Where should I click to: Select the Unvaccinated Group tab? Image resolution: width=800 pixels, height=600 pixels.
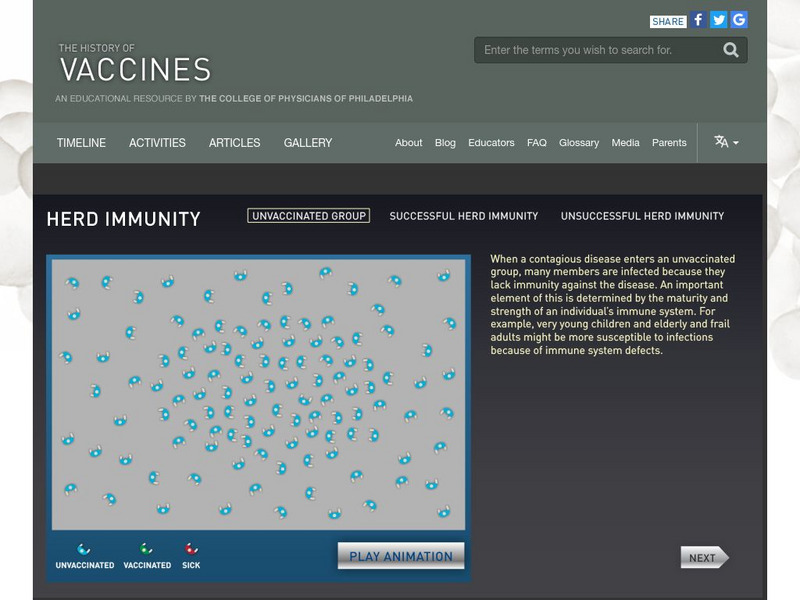[308, 214]
